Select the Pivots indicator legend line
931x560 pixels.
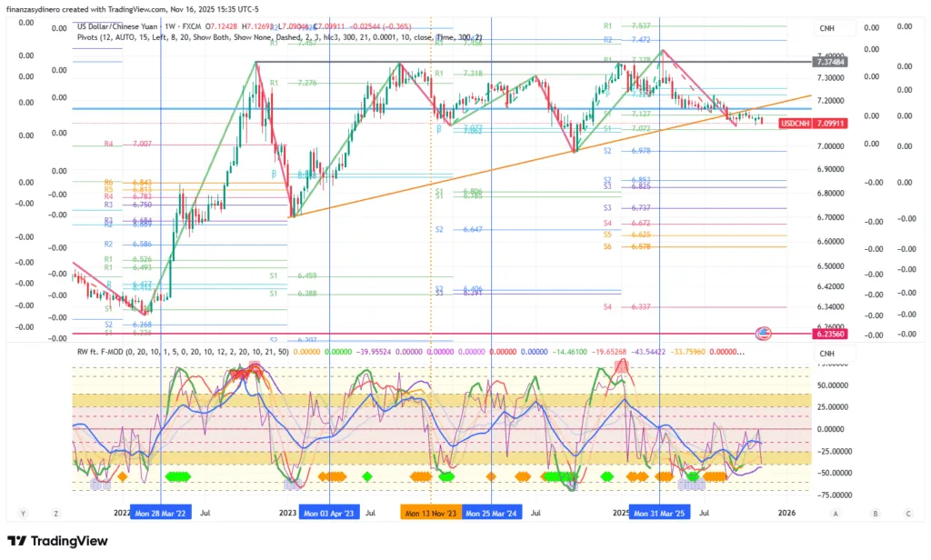click(x=273, y=37)
